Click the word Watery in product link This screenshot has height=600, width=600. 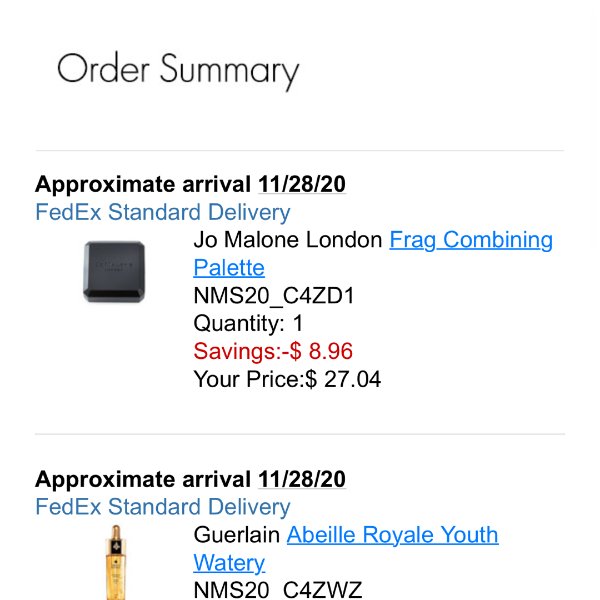tap(229, 563)
